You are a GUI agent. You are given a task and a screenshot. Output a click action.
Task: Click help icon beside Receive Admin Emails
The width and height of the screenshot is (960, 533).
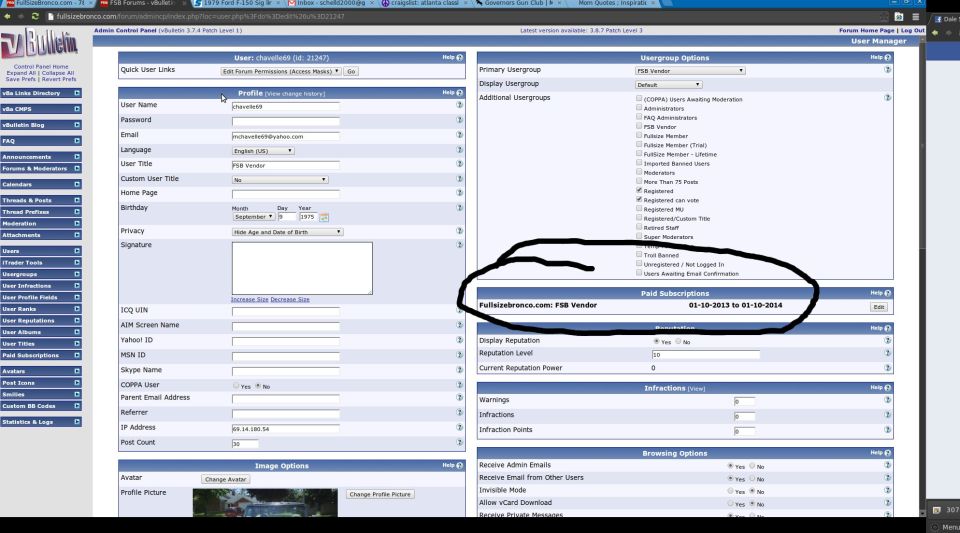887,465
